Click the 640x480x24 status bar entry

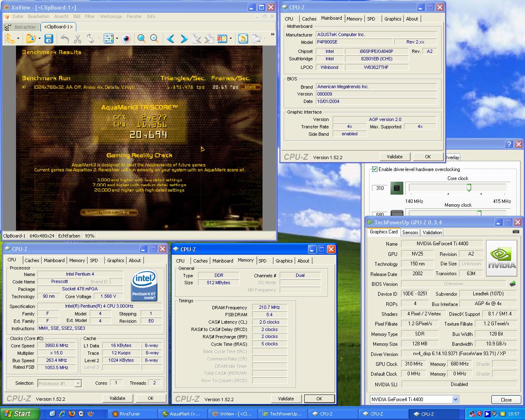pyautogui.click(x=42, y=236)
